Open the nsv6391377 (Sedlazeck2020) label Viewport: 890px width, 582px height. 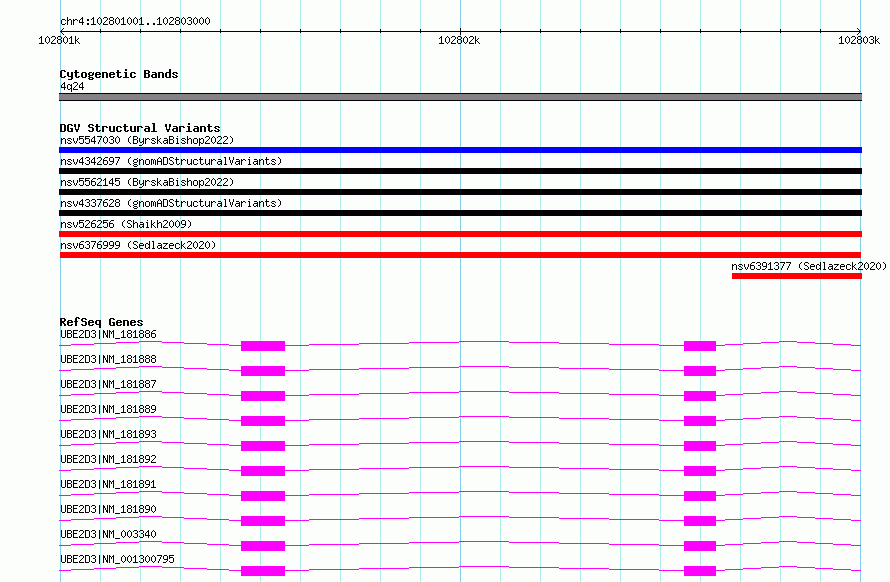[x=808, y=266]
